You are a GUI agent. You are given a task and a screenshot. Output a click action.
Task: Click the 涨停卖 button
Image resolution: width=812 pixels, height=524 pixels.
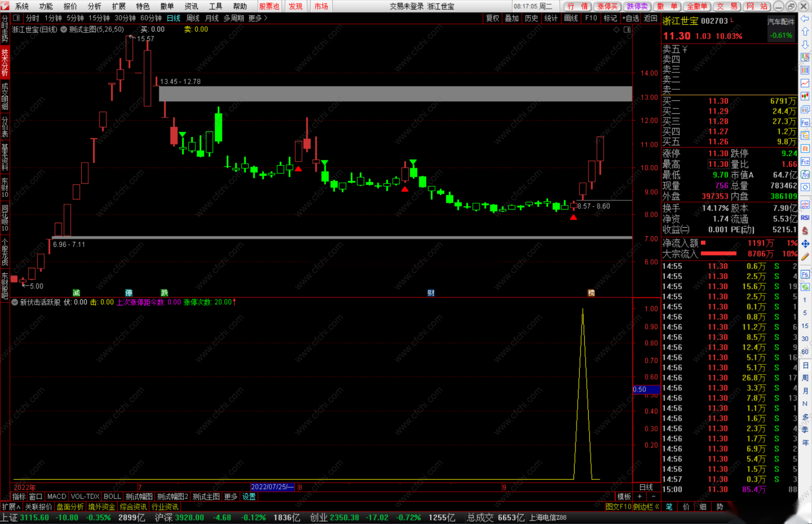607,6
